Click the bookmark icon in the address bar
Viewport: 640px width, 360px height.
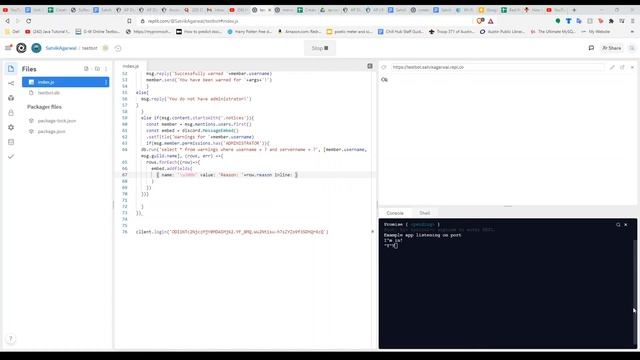click(x=129, y=21)
